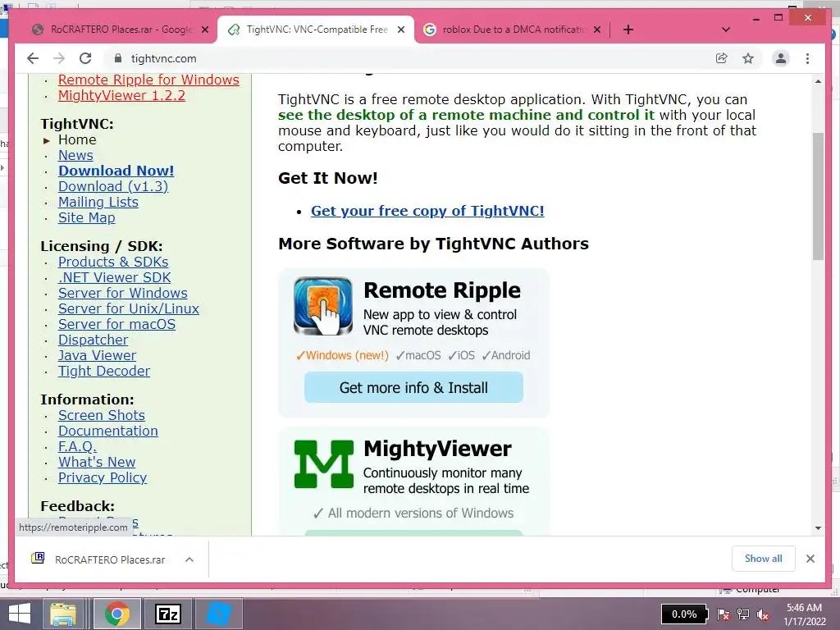Click Chrome icon in taskbar

[x=116, y=614]
